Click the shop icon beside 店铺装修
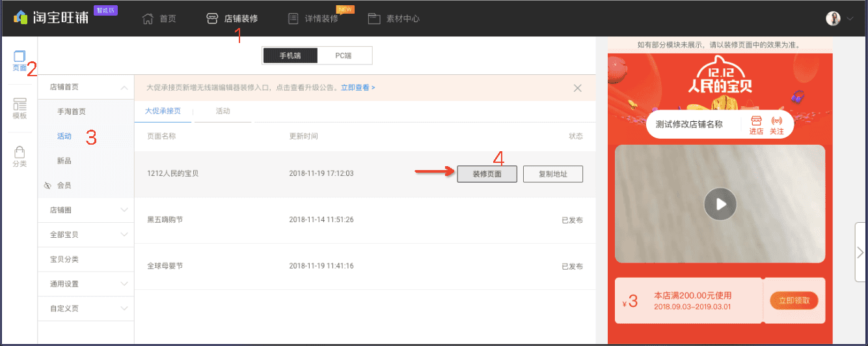This screenshot has height=346, width=868. [x=212, y=19]
